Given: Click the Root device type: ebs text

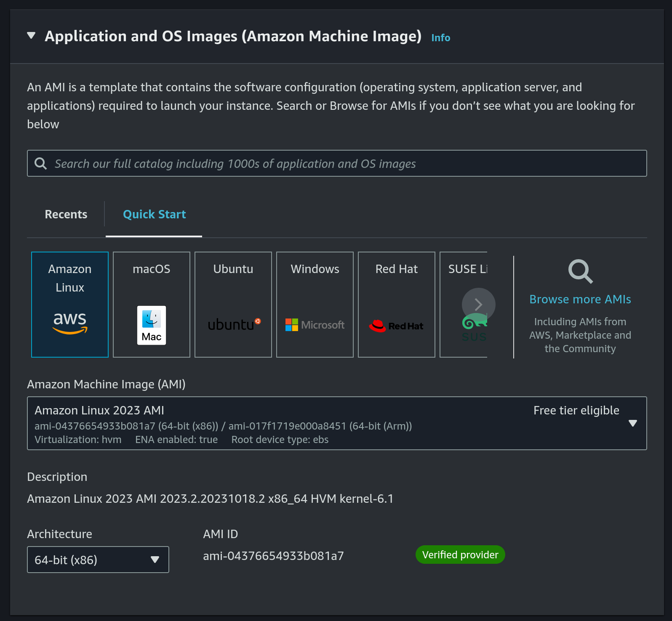Looking at the screenshot, I should pos(280,440).
